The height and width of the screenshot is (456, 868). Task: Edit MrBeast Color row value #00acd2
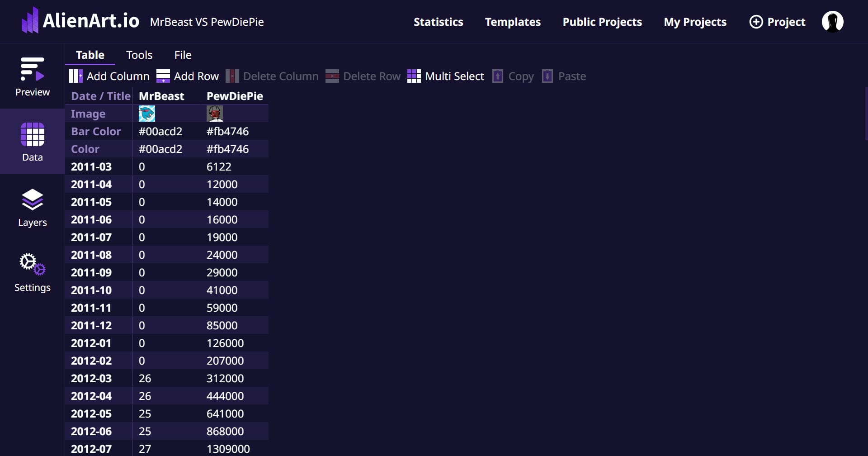click(166, 149)
